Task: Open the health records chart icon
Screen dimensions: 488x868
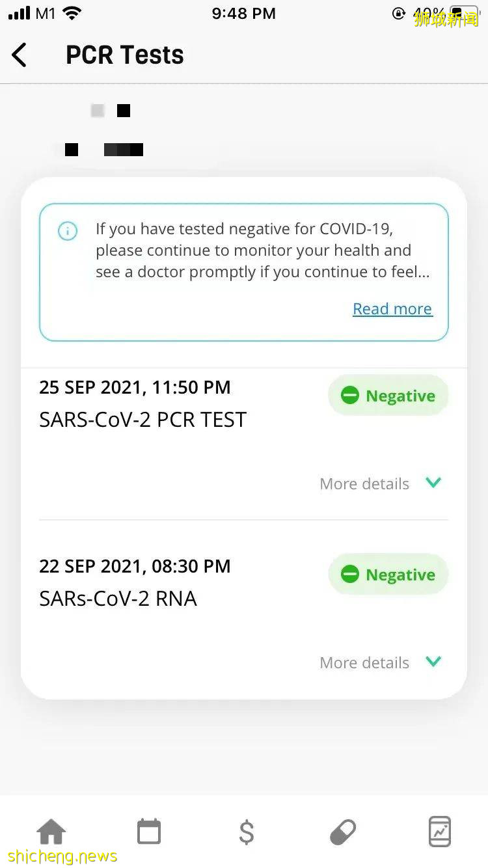Action: pyautogui.click(x=440, y=832)
